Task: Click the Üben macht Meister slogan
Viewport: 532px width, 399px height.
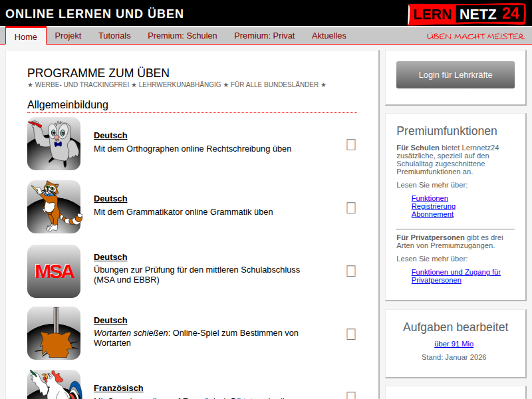Action: coord(475,36)
